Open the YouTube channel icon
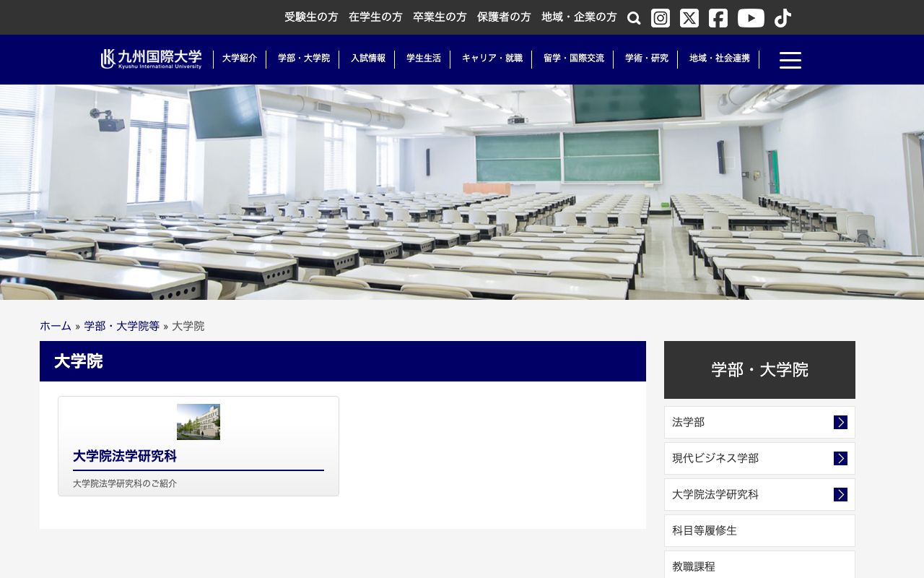Image resolution: width=924 pixels, height=578 pixels. (x=751, y=17)
